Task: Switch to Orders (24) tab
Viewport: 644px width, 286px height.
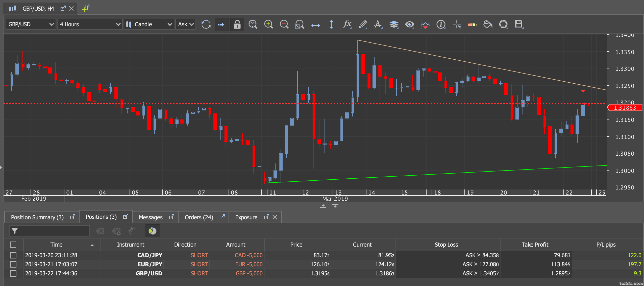Action: (199, 217)
